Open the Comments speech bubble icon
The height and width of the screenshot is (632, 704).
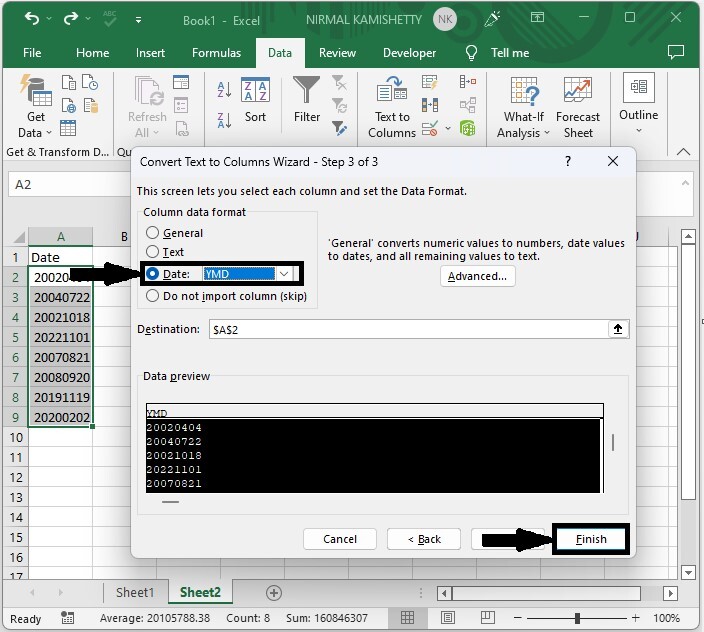tap(676, 52)
